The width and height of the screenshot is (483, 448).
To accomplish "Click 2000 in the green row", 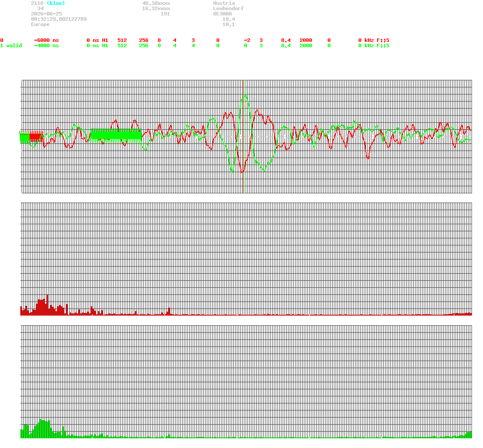I will click(x=306, y=45).
